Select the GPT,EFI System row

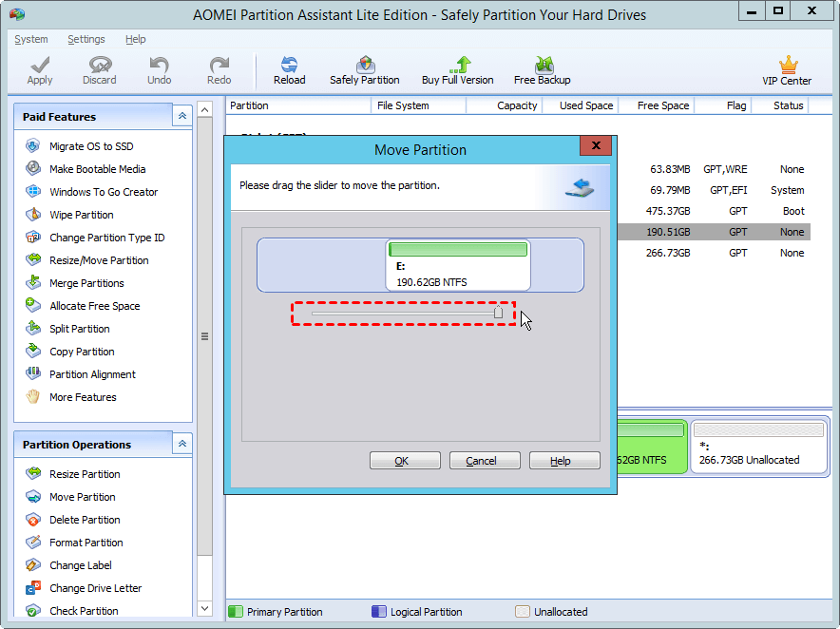click(x=714, y=190)
